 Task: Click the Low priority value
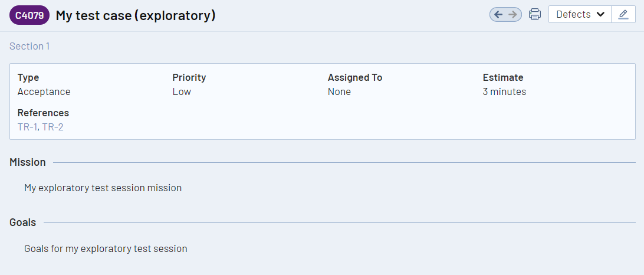(182, 91)
